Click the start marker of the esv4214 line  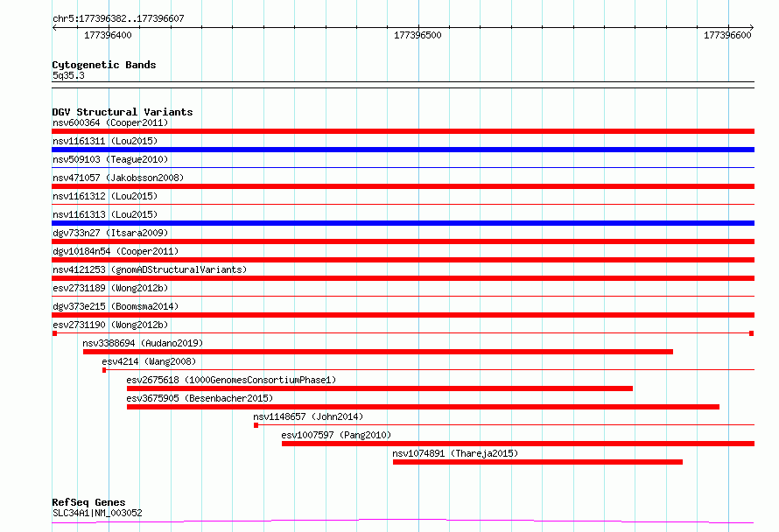(104, 370)
